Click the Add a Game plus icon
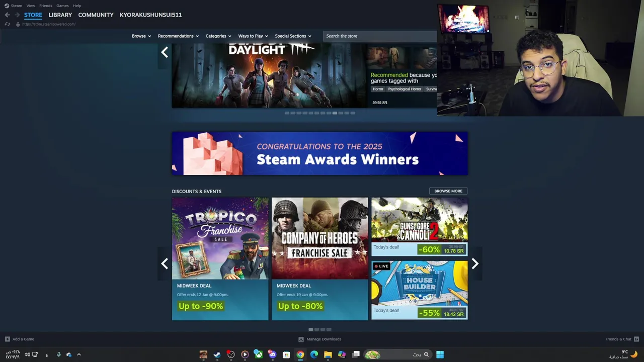Image resolution: width=644 pixels, height=362 pixels. 7,339
